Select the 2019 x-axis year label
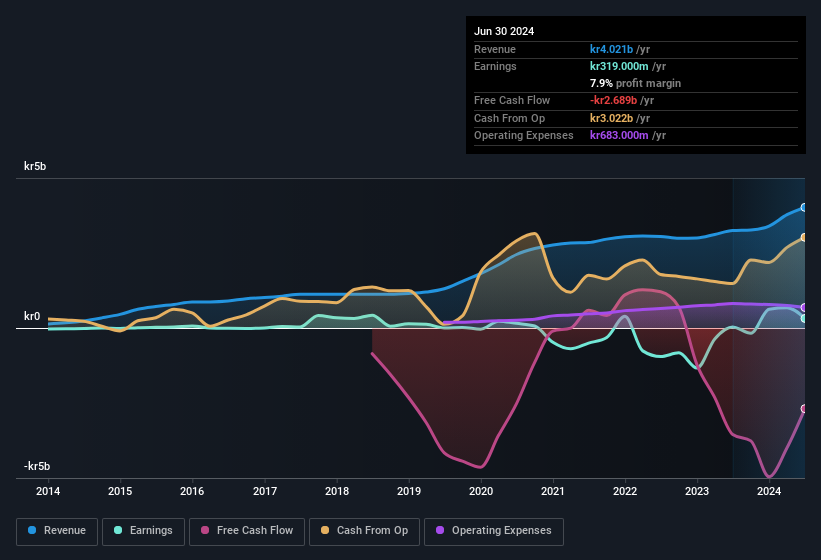This screenshot has height=560, width=821. [408, 491]
